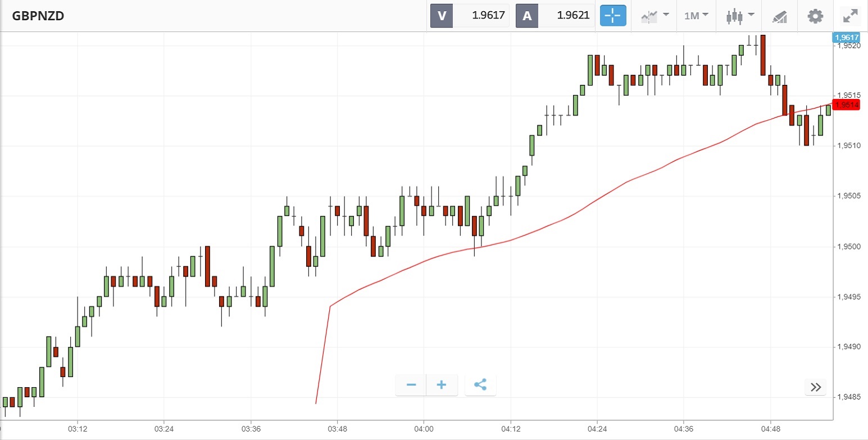Open the candlestick chart type dropdown

tap(738, 16)
